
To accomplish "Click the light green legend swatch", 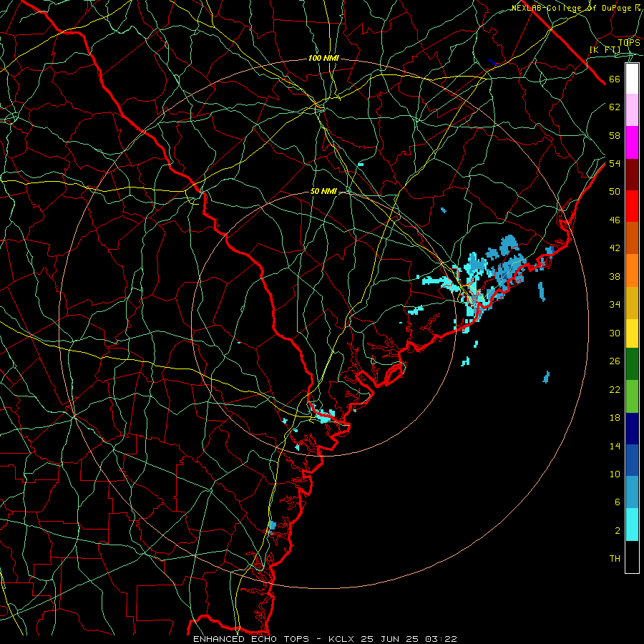I will pyautogui.click(x=632, y=396).
